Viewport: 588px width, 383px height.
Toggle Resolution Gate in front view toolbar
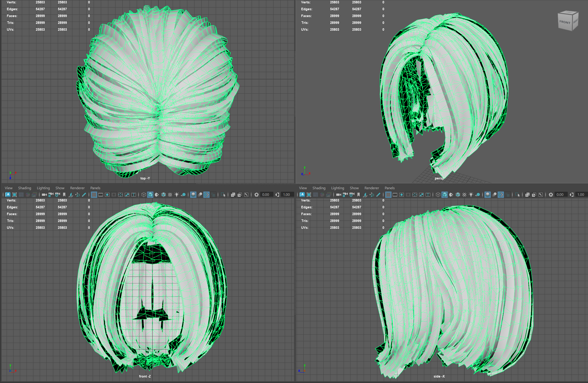click(x=107, y=195)
